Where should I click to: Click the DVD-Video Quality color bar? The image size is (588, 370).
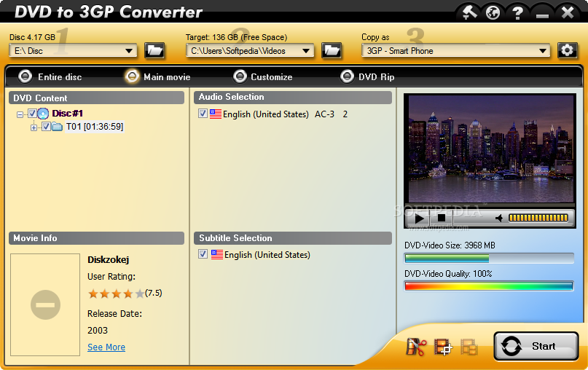click(x=489, y=286)
